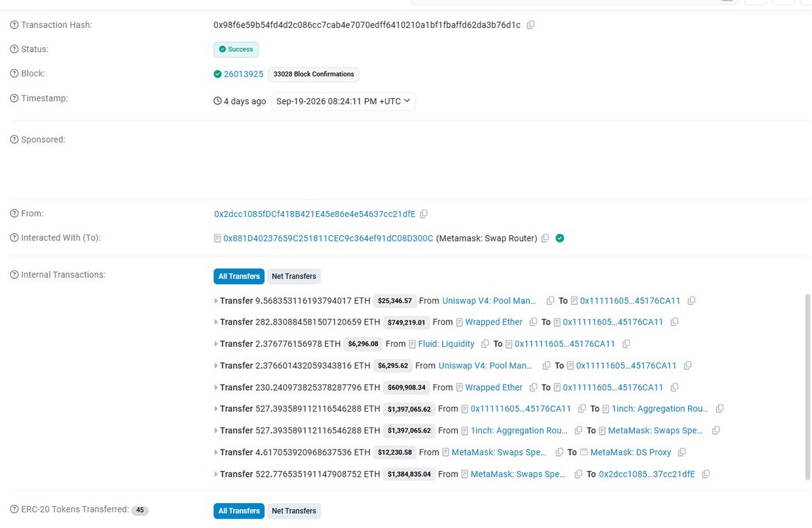
Task: Select All Transfers under Internal Transactions
Action: tap(239, 276)
